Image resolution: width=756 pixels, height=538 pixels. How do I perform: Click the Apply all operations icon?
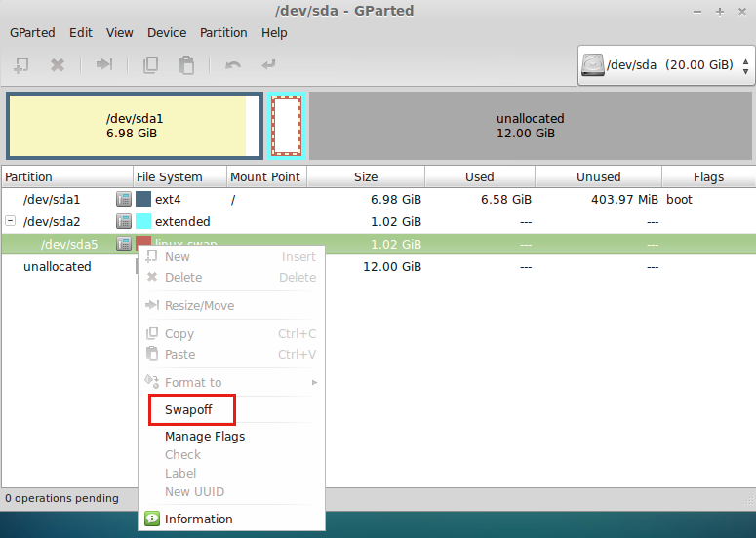pyautogui.click(x=268, y=65)
